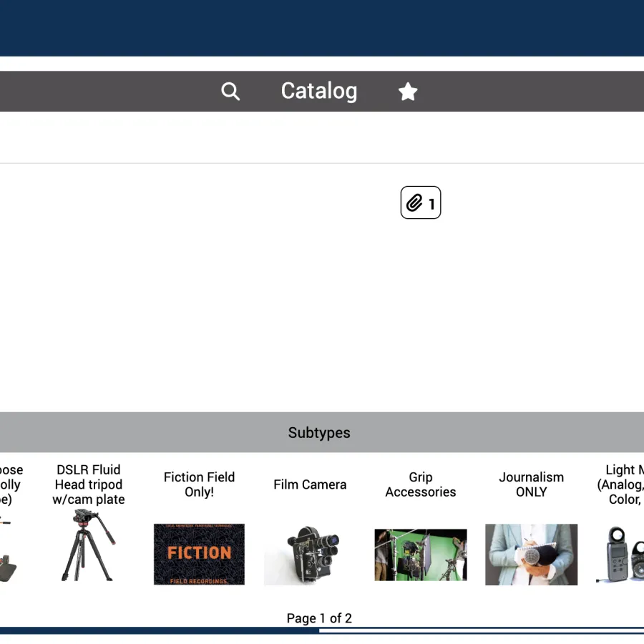Select the light meter device image
The image size is (644, 644).
[x=621, y=555]
